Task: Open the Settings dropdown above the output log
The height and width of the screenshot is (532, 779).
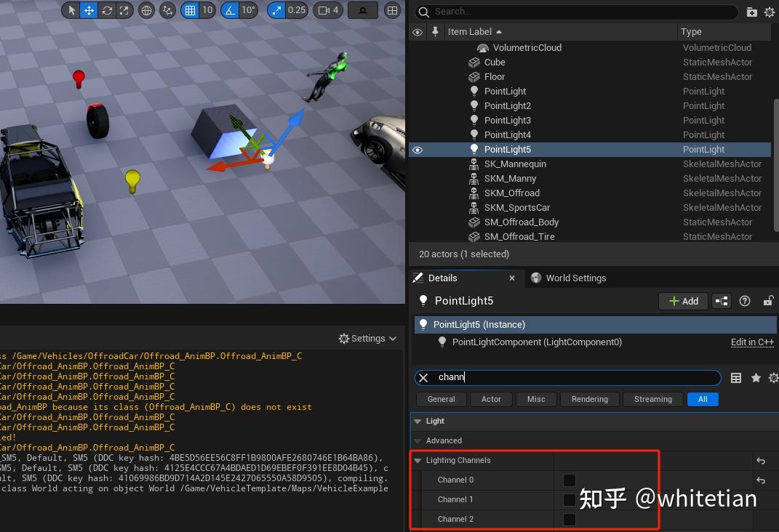Action: pos(367,338)
